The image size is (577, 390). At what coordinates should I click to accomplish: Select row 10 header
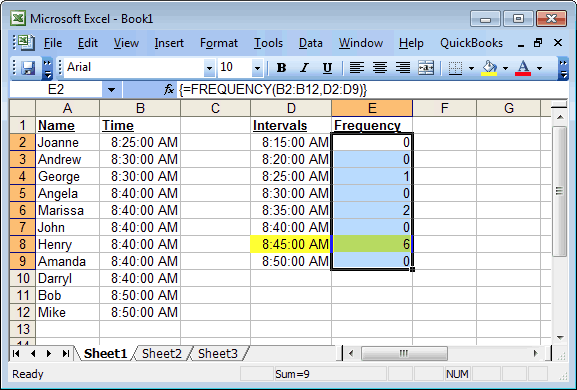[22, 278]
